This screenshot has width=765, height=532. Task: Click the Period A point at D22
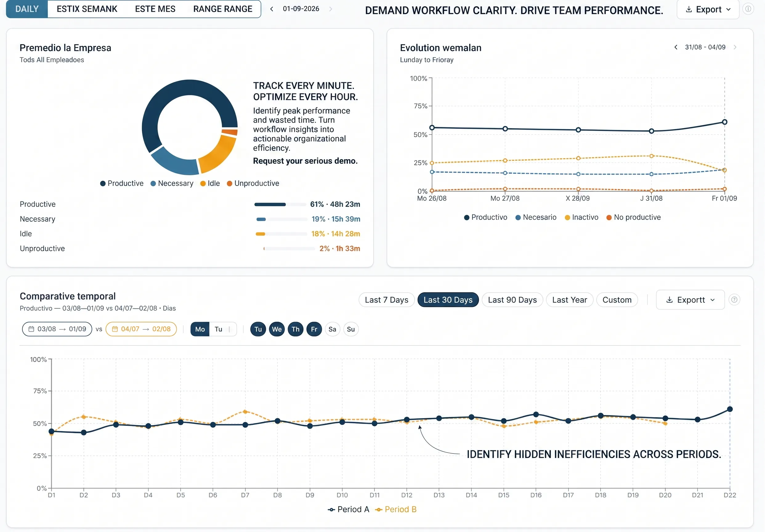(x=730, y=409)
